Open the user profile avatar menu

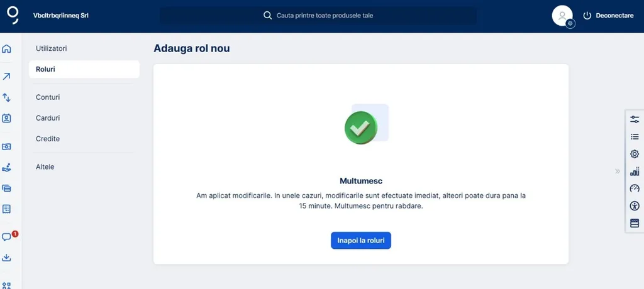(x=562, y=16)
